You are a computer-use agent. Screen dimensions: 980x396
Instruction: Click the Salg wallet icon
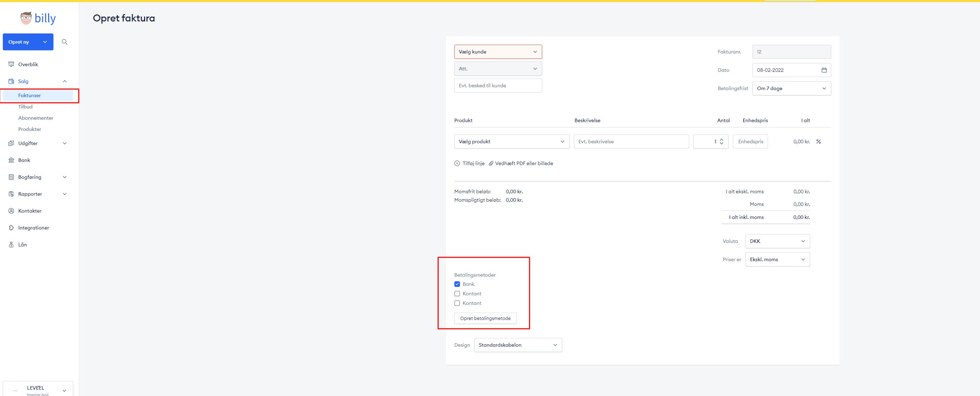(11, 81)
